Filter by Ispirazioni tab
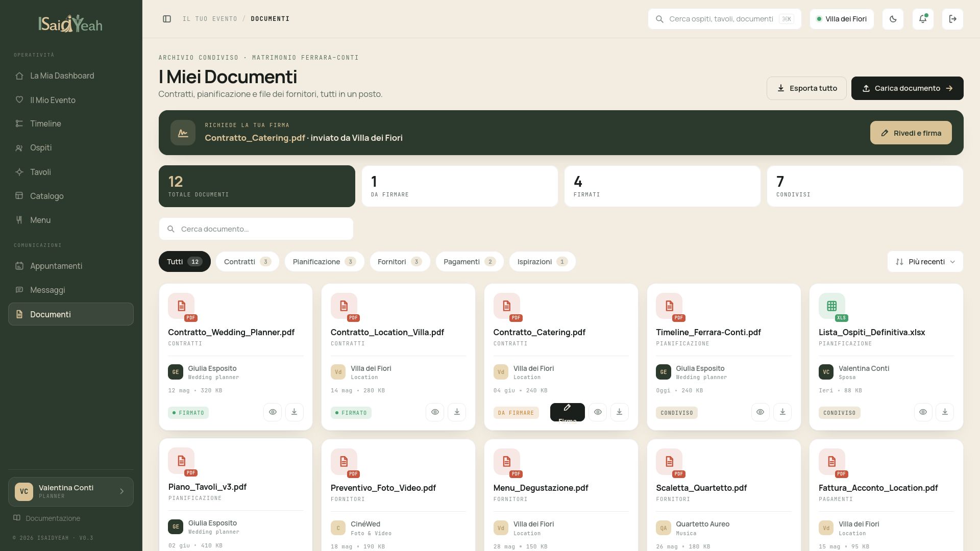The height and width of the screenshot is (551, 980). (543, 262)
